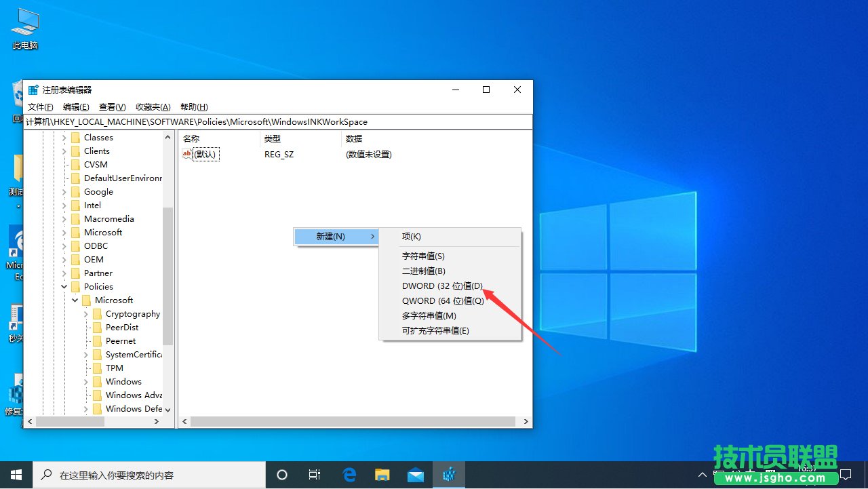
Task: Collapse the Policies registry key
Action: click(64, 286)
